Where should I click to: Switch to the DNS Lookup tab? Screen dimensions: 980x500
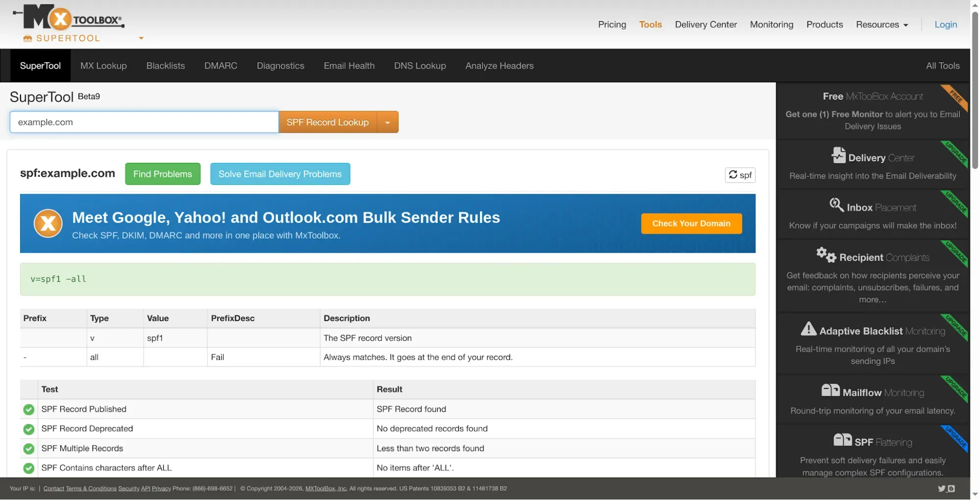point(420,66)
